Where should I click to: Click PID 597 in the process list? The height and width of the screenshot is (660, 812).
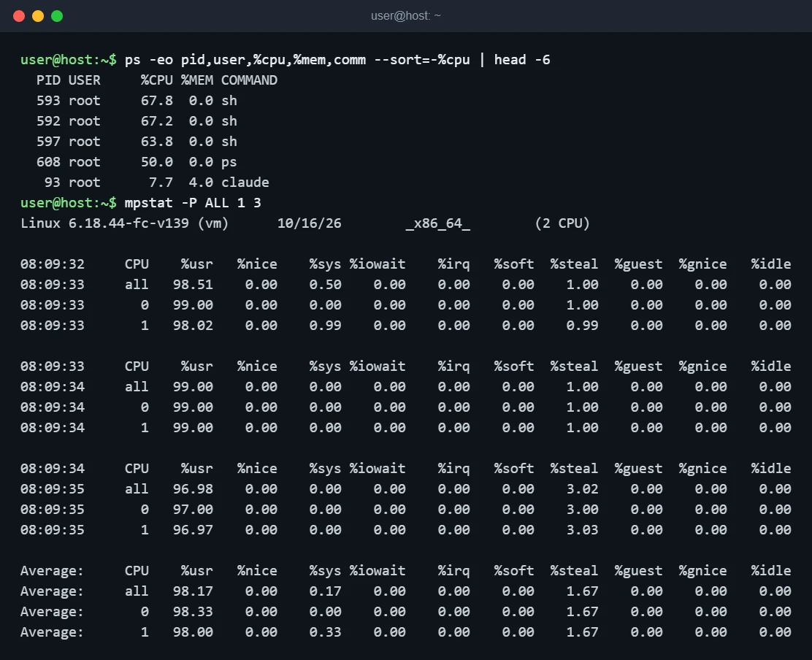[48, 142]
